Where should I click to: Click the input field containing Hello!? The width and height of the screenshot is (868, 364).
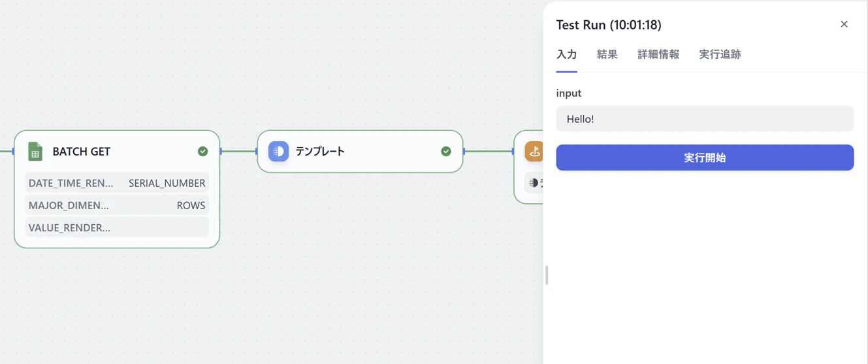click(x=705, y=119)
